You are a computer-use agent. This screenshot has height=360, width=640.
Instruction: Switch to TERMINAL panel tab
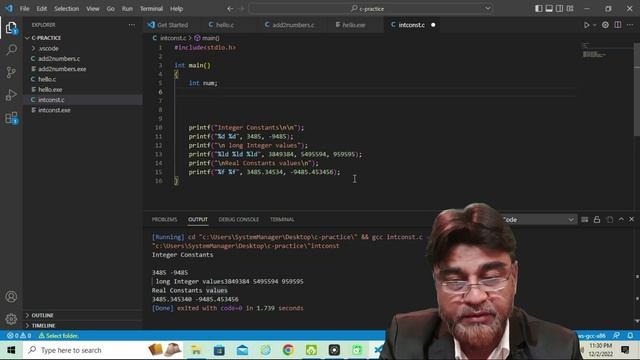(282, 220)
